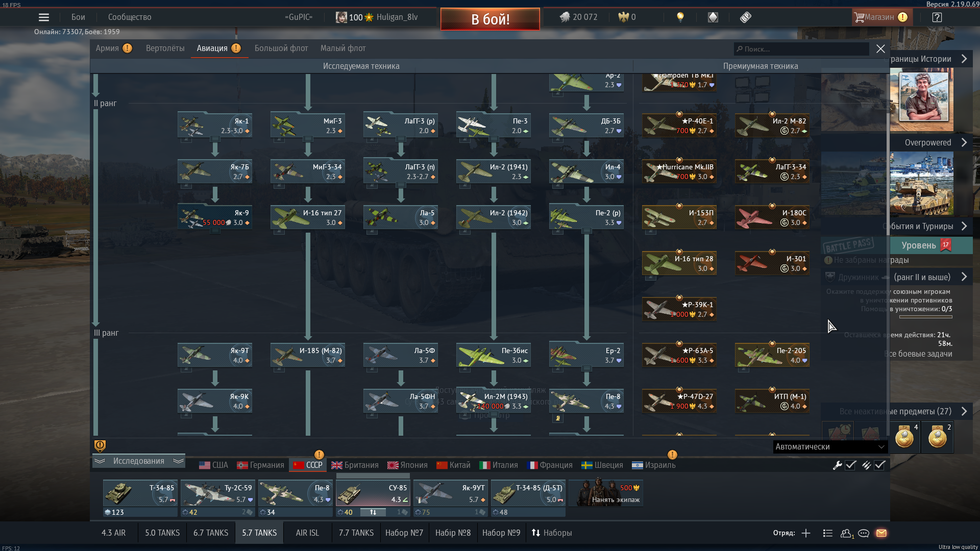Switch to the Малый флот tab
This screenshot has height=551, width=980.
pyautogui.click(x=343, y=48)
